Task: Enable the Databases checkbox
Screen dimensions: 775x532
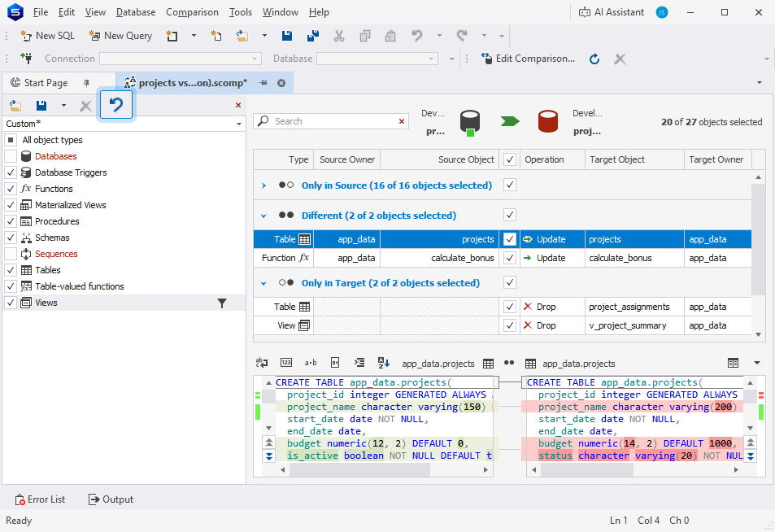Action: click(11, 156)
